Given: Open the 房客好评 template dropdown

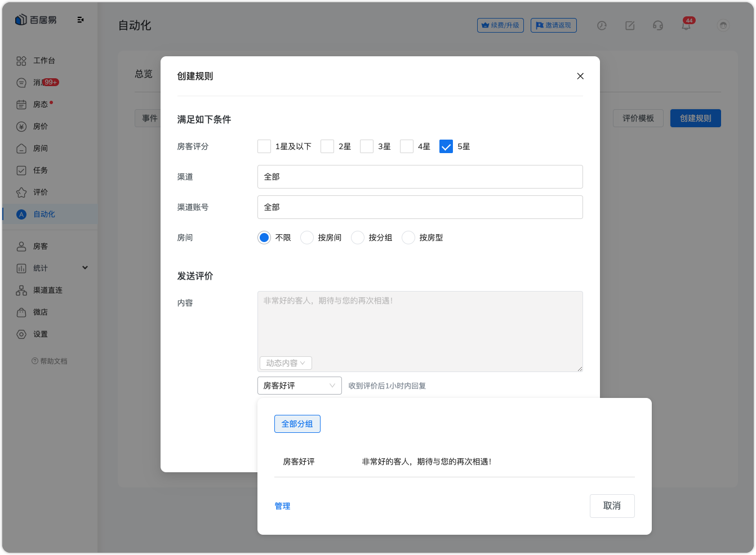Looking at the screenshot, I should tap(300, 386).
